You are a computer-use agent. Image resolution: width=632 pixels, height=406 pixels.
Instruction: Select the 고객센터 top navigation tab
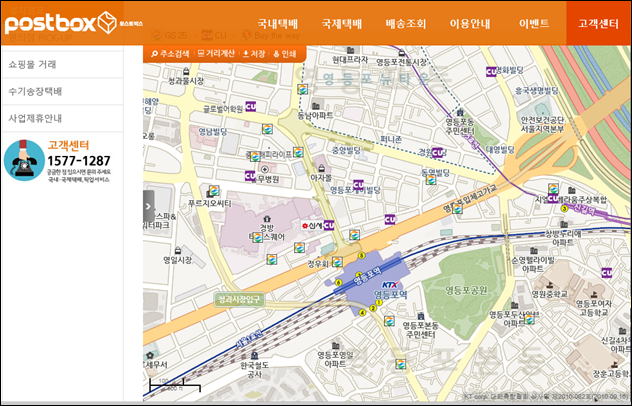[x=599, y=23]
